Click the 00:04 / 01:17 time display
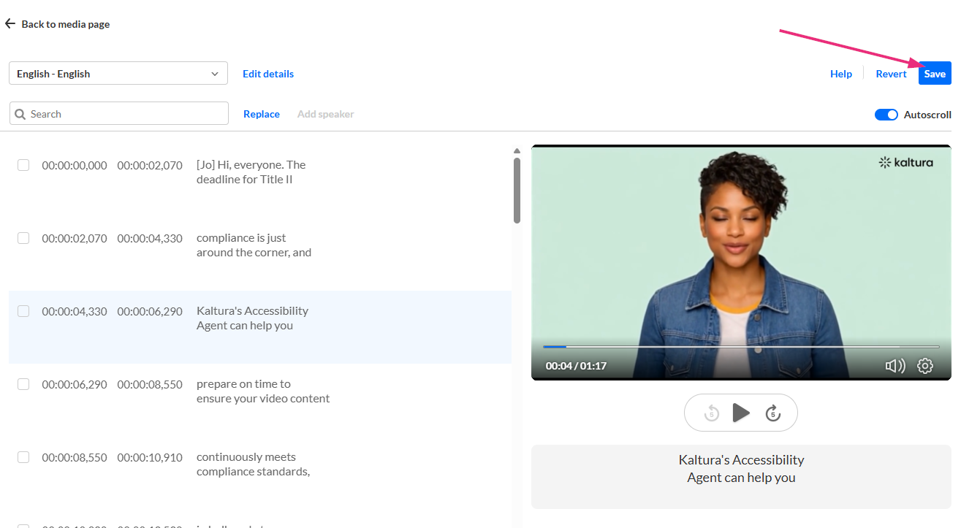980x528 pixels. coord(576,366)
